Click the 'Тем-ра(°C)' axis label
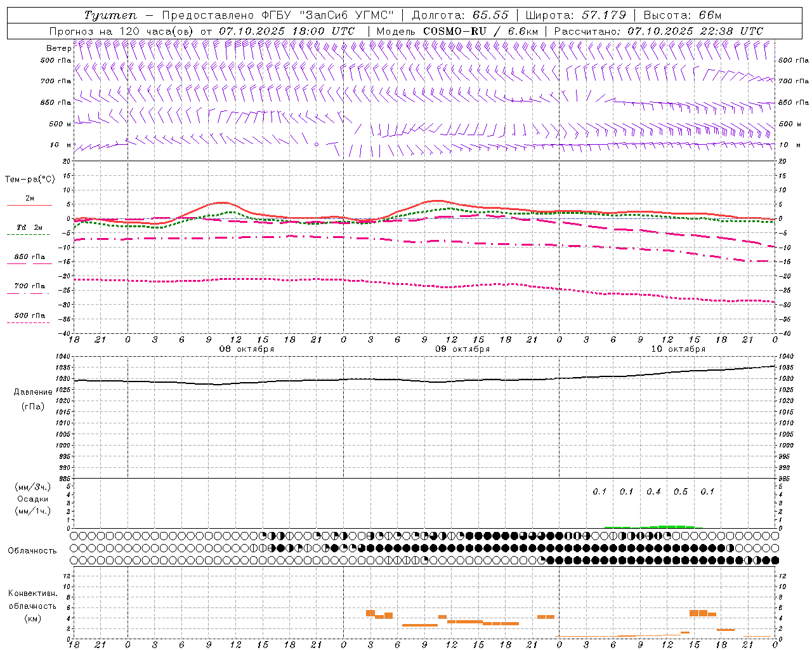Image resolution: width=812 pixels, height=650 pixels. point(30,180)
